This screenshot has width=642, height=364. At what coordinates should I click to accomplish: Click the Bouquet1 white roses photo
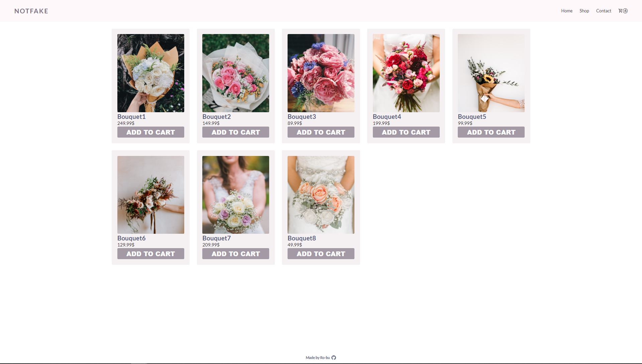click(x=150, y=73)
